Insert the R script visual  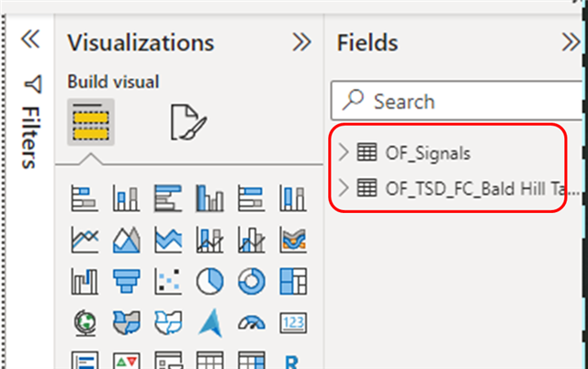pos(291,359)
